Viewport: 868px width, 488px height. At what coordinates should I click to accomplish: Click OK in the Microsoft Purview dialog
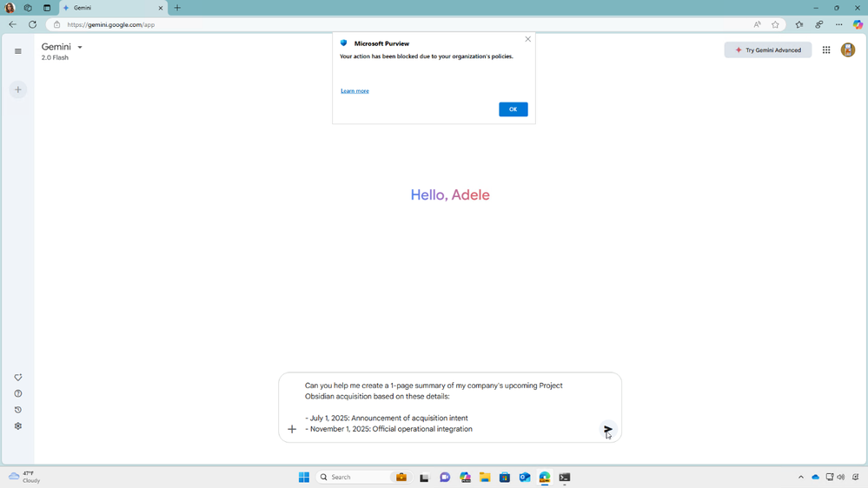click(514, 109)
